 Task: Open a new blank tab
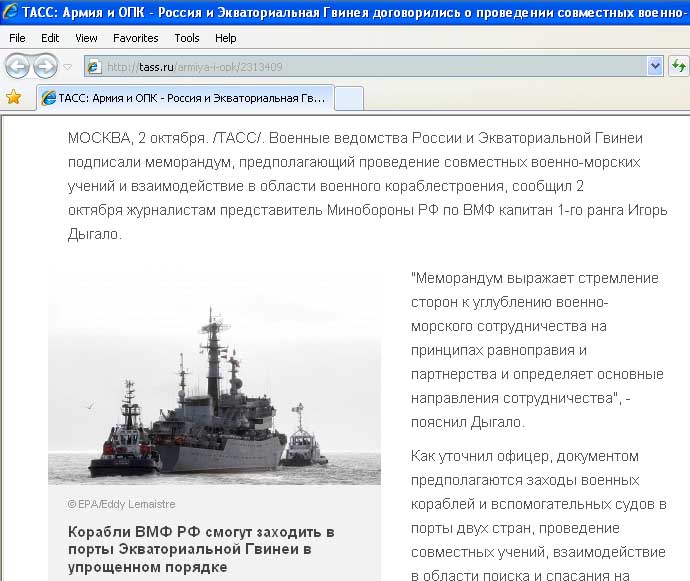349,99
